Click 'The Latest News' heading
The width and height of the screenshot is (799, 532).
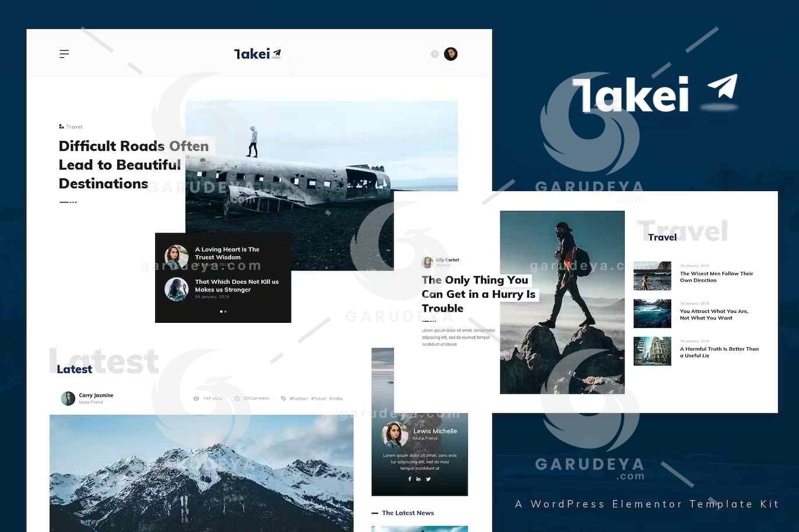tap(408, 513)
